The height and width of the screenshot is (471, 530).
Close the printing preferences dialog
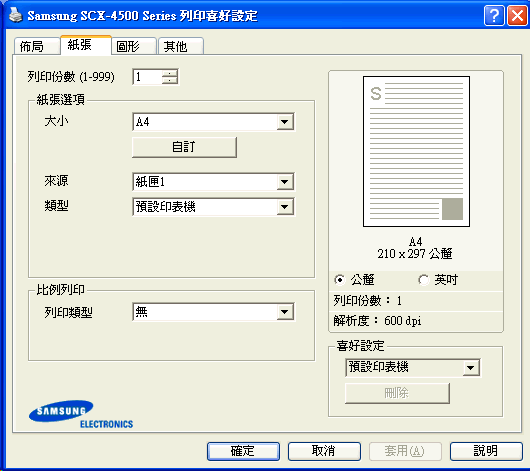[517, 15]
